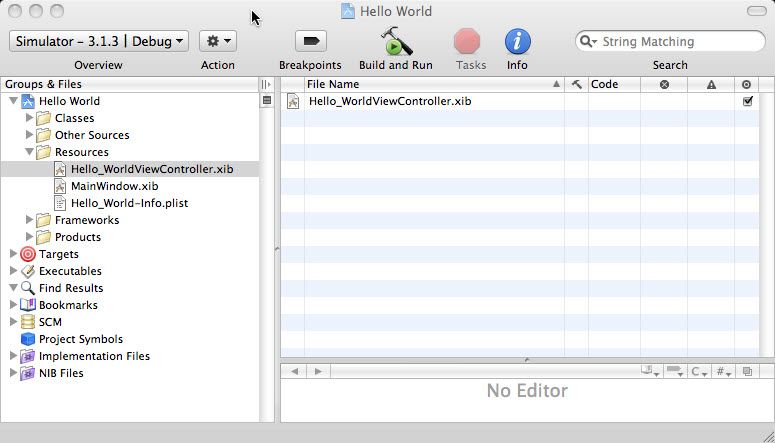The height and width of the screenshot is (443, 775).
Task: Select the Hello World project icon
Action: 28,101
